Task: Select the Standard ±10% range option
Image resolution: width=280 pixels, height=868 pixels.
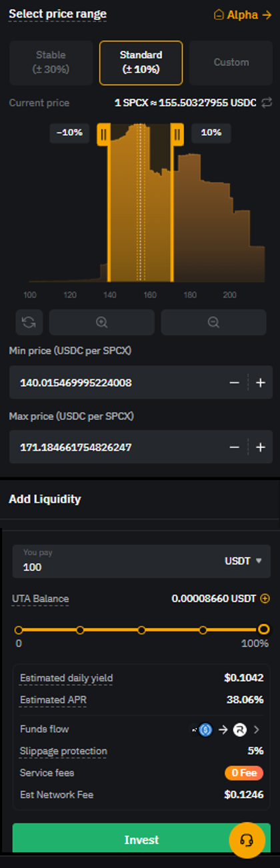Action: click(x=141, y=62)
